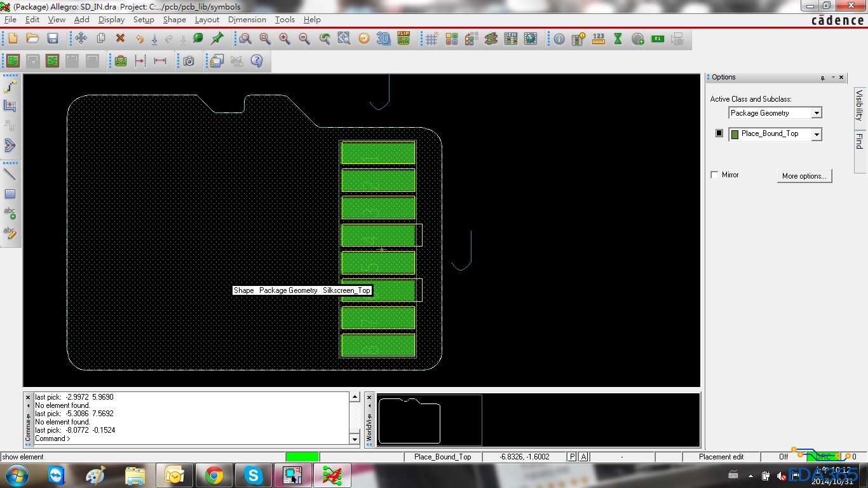This screenshot has height=488, width=868.
Task: Open the Edit menu
Action: (32, 20)
